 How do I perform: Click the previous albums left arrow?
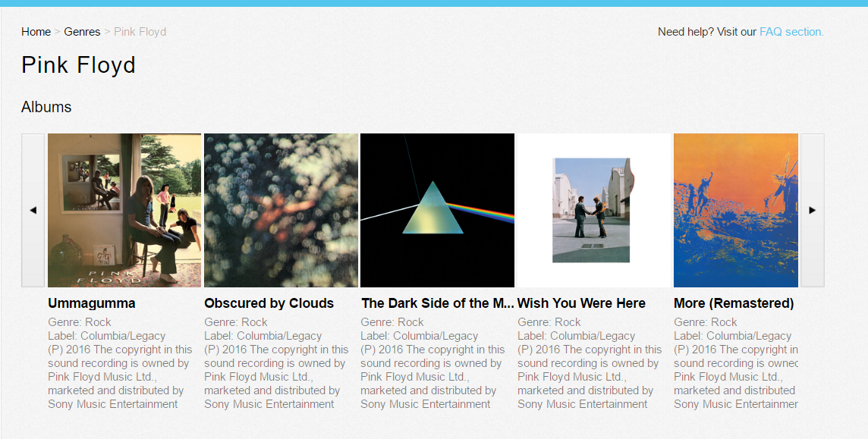[x=33, y=210]
